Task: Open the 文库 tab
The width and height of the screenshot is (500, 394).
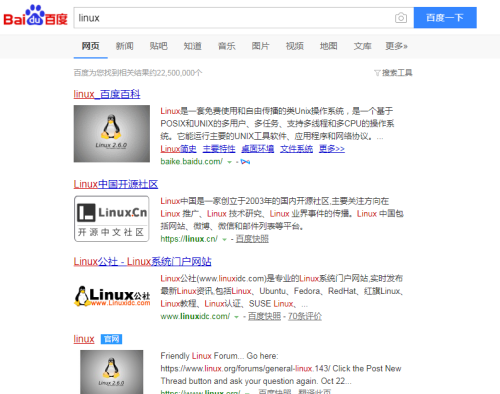Action: (363, 46)
